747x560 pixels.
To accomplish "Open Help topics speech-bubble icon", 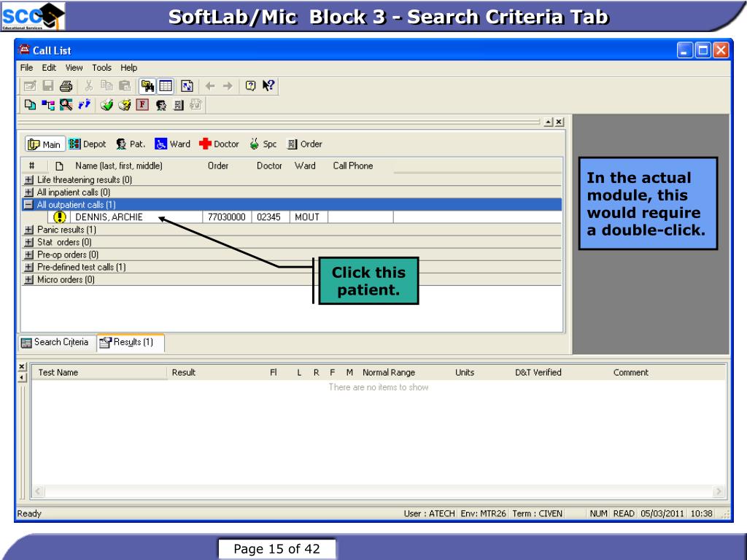I will (x=251, y=86).
